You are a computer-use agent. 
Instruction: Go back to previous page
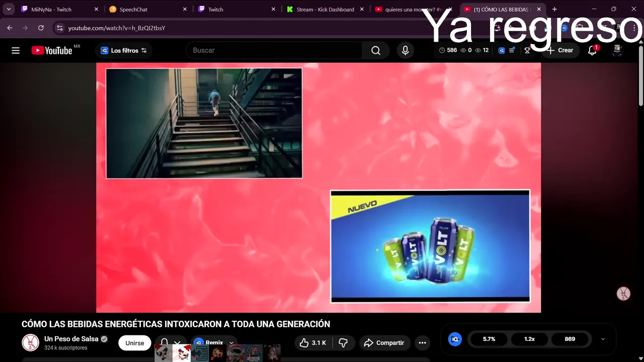tap(10, 28)
